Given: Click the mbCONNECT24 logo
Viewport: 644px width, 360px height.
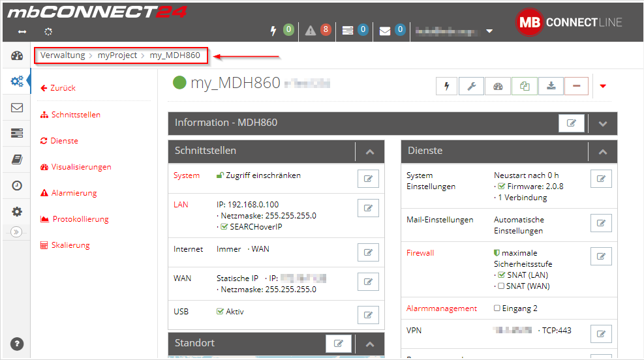Looking at the screenshot, I should [x=97, y=12].
